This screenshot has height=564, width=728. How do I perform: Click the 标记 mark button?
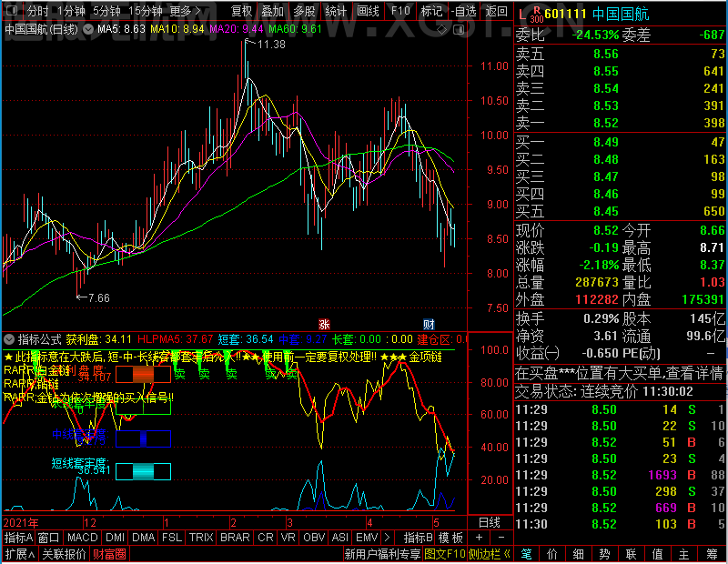pyautogui.click(x=431, y=11)
